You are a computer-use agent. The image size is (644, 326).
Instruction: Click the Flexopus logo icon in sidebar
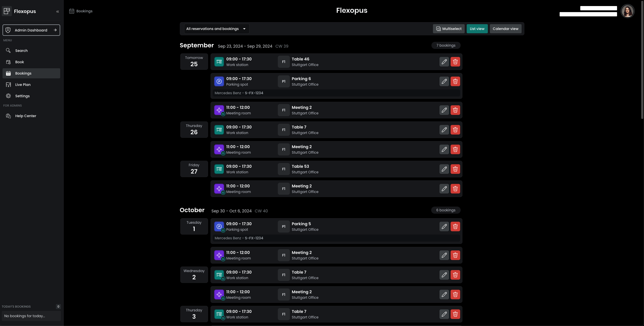[7, 11]
